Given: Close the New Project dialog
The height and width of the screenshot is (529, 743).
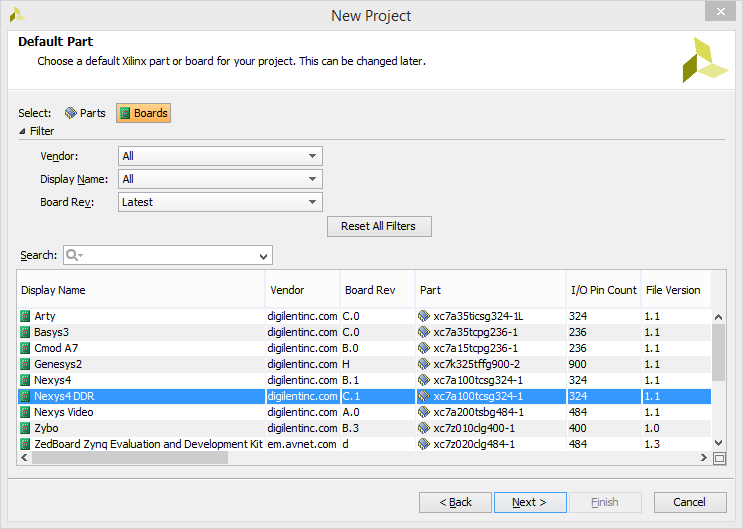Looking at the screenshot, I should 720,11.
